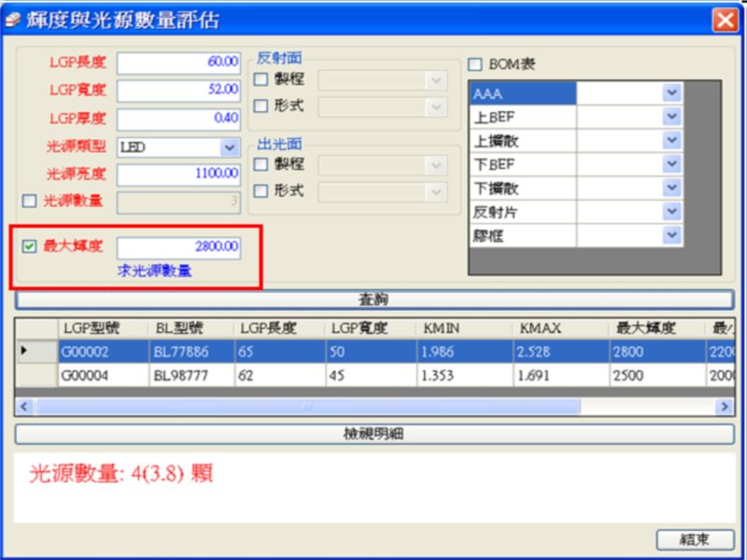
Task: Open the 光源類型 LED dropdown
Action: tap(230, 147)
